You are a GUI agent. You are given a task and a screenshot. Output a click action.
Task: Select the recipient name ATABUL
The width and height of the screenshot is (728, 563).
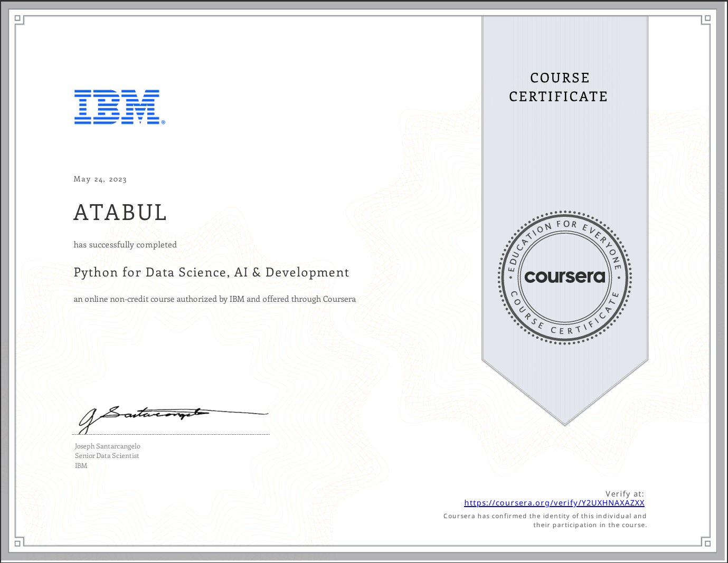click(120, 213)
